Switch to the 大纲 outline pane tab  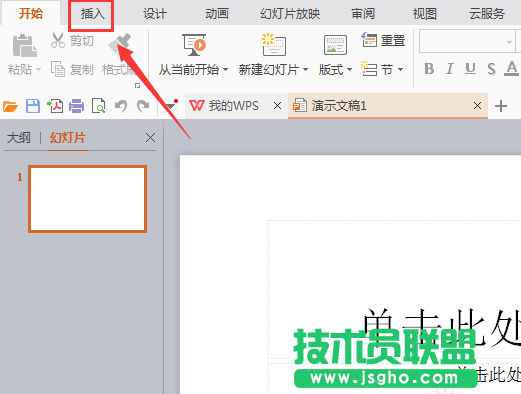click(x=19, y=138)
